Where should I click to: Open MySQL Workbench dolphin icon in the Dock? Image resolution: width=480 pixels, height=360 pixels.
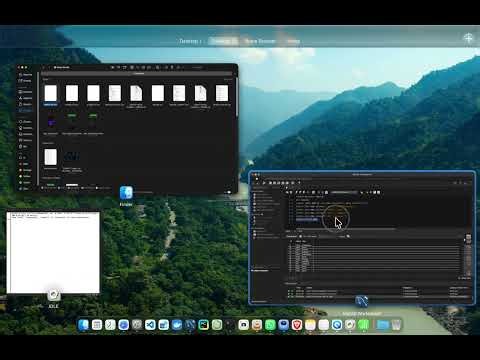(x=190, y=325)
